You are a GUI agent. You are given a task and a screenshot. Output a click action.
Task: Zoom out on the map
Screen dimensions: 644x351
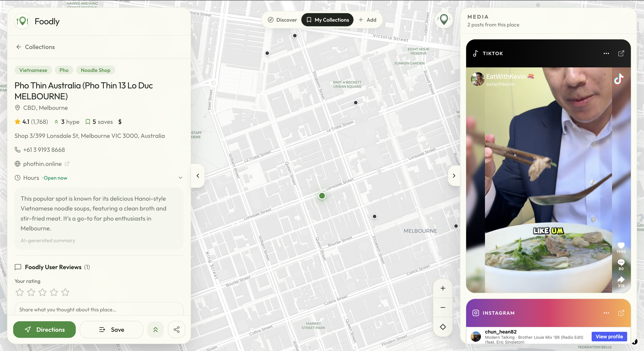443,307
